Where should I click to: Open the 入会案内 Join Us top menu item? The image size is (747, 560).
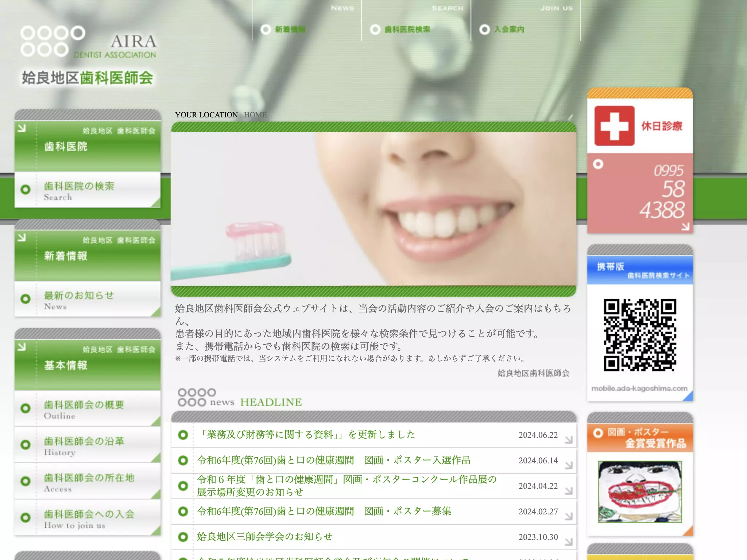tap(526, 20)
